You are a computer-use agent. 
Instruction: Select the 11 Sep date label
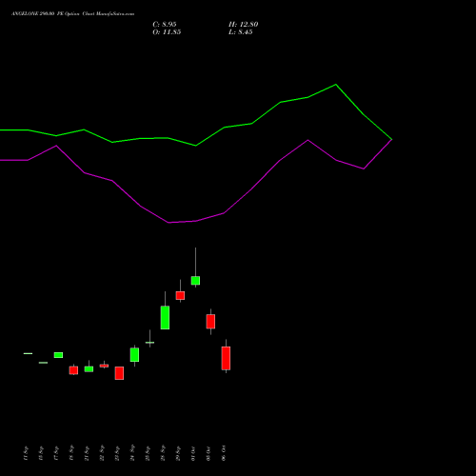tap(26, 453)
